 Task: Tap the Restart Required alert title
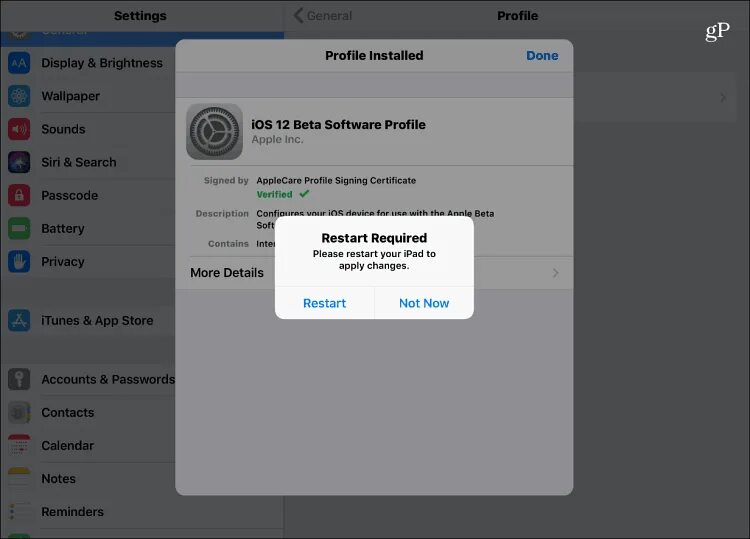pos(374,238)
